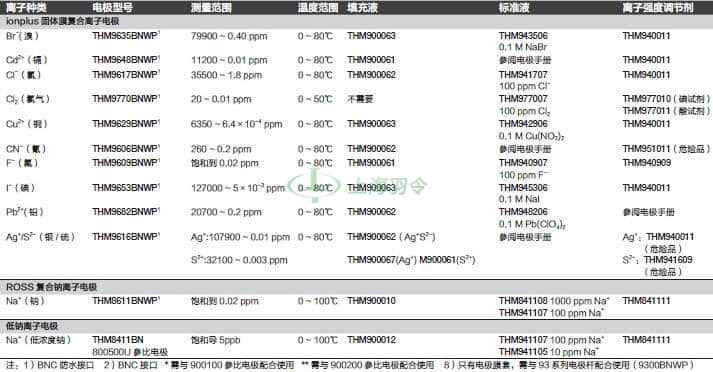Select electrode model THM9682BNWP
Image resolution: width=713 pixels, height=372 pixels.
click(126, 211)
